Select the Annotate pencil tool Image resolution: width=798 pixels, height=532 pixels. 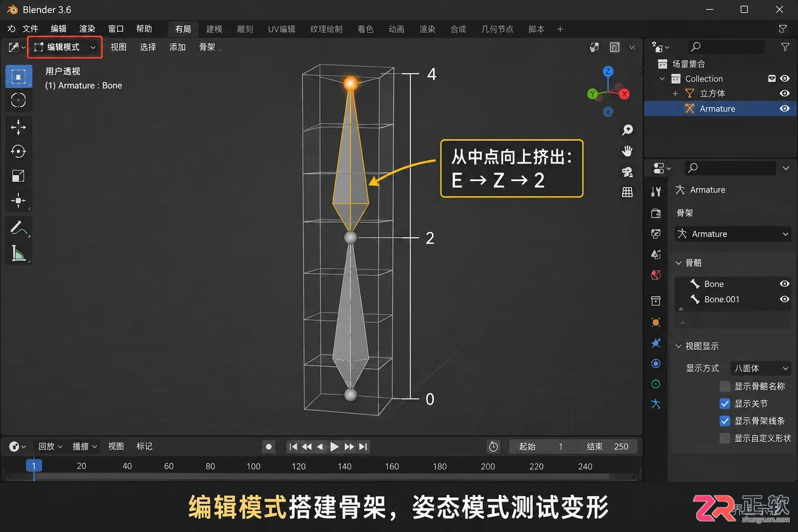pyautogui.click(x=18, y=228)
